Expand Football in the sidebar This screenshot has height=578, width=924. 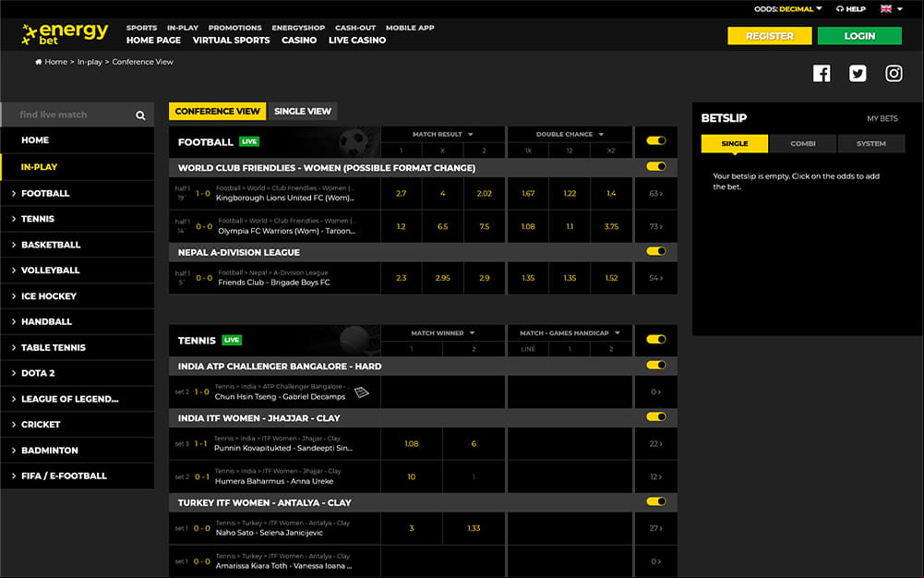click(x=78, y=193)
